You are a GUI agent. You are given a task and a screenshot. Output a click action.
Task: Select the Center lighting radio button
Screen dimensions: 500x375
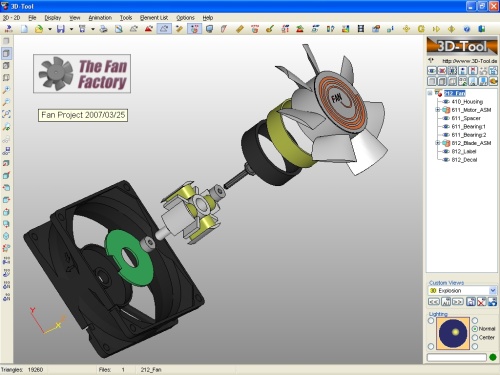(x=475, y=338)
